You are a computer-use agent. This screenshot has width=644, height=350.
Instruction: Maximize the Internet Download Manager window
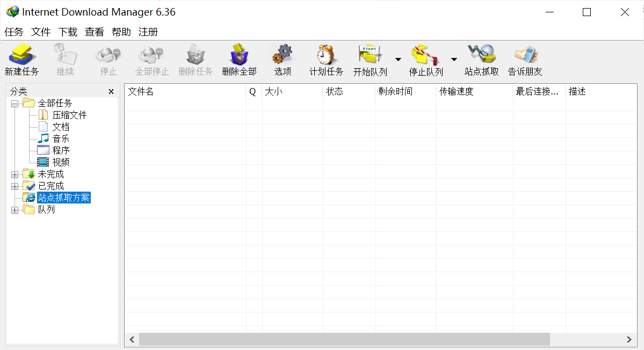click(587, 12)
